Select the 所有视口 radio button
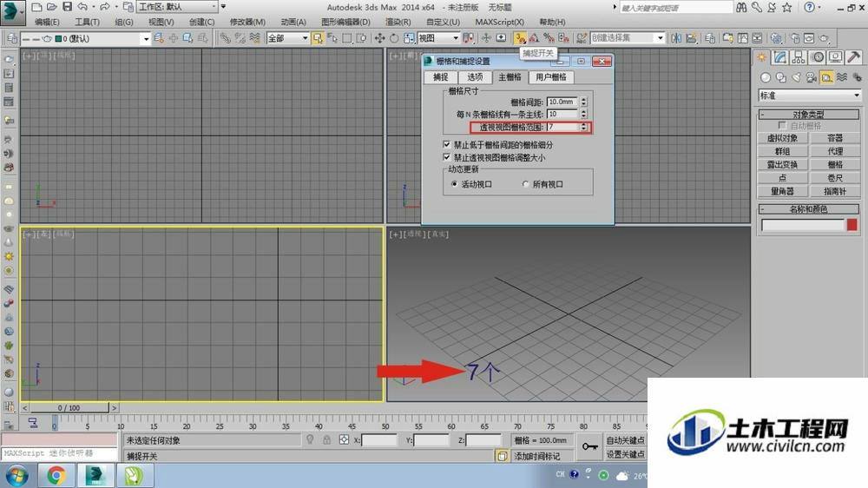The height and width of the screenshot is (488, 868). [525, 184]
